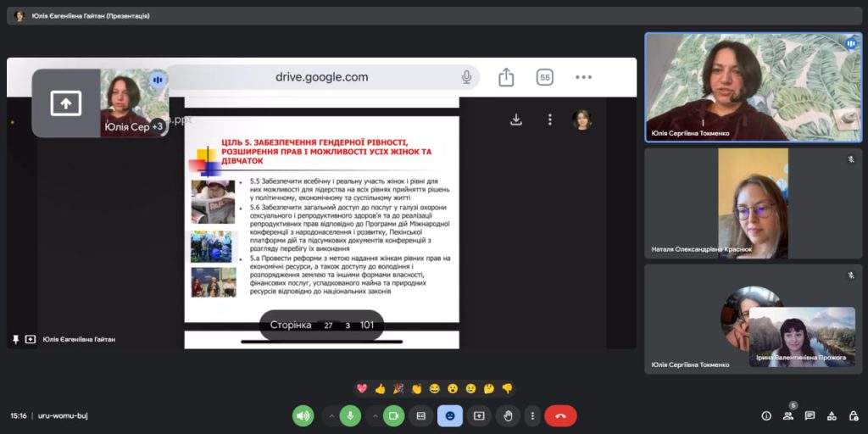Expand the audio settings chevron

pos(331,416)
